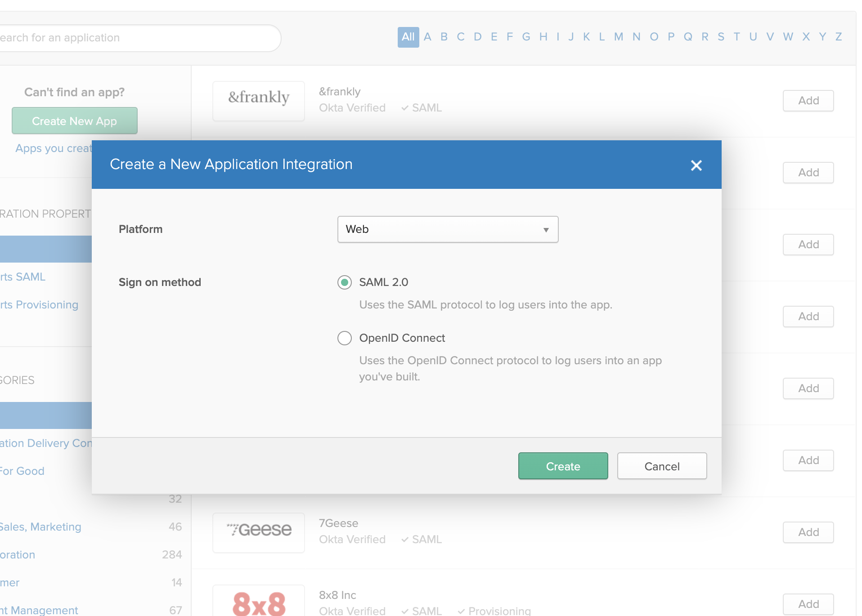Close the Create a New Application Integration dialog
862x616 pixels.
696,165
